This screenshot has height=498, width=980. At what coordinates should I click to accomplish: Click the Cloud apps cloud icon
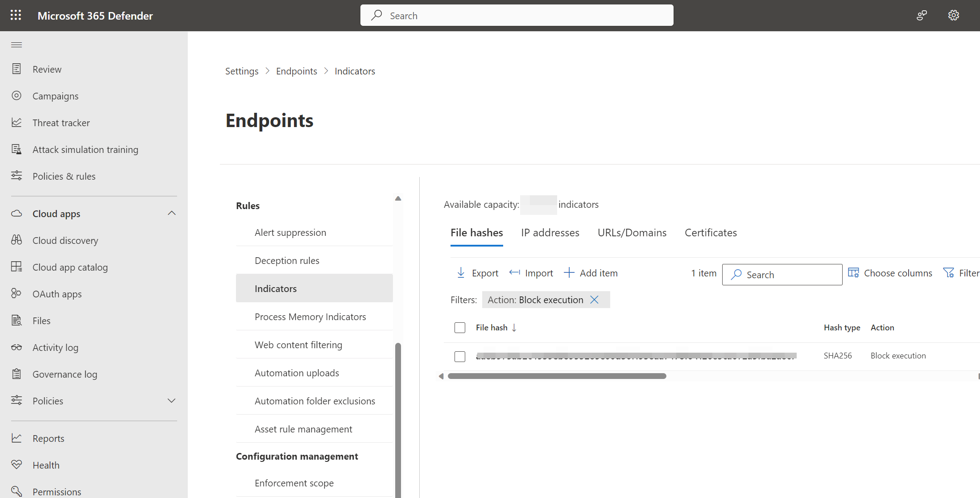(17, 213)
